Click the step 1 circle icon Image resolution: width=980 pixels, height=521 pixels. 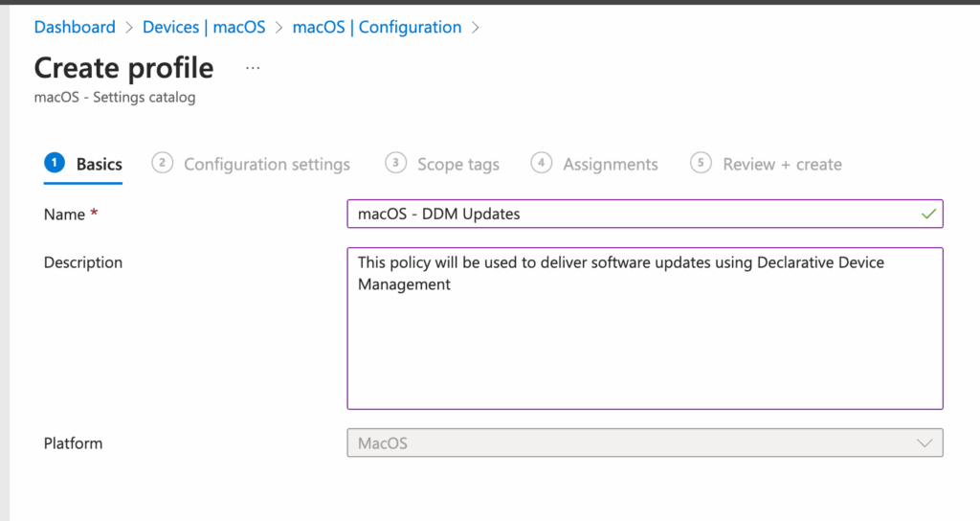click(x=54, y=163)
